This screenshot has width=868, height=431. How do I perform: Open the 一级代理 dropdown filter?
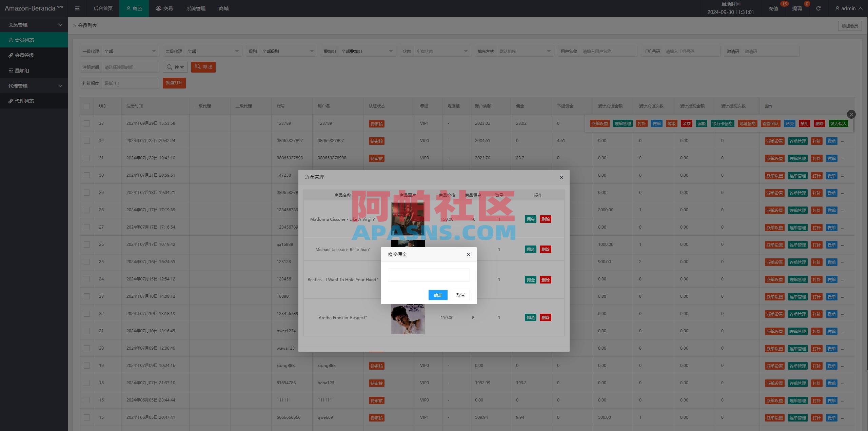pos(131,51)
